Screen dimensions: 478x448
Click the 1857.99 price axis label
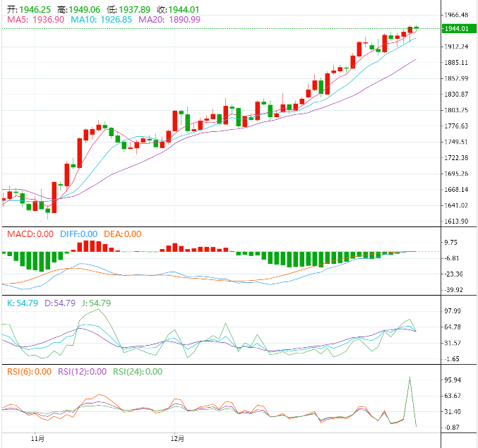[456, 78]
